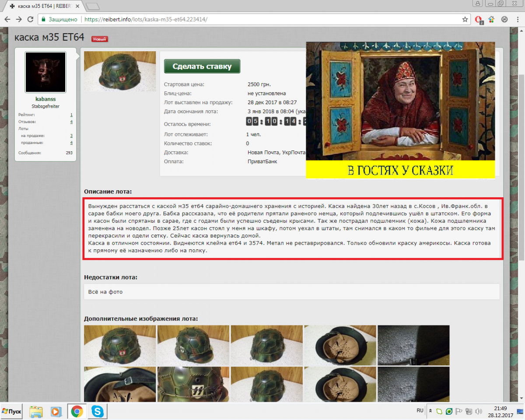Click the kabanss avatar image
Screen dimensions: 525x420
pyautogui.click(x=45, y=72)
